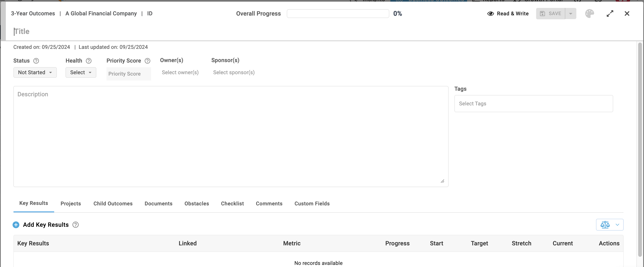
Task: Open the Select Tags combo box
Action: 534,103
